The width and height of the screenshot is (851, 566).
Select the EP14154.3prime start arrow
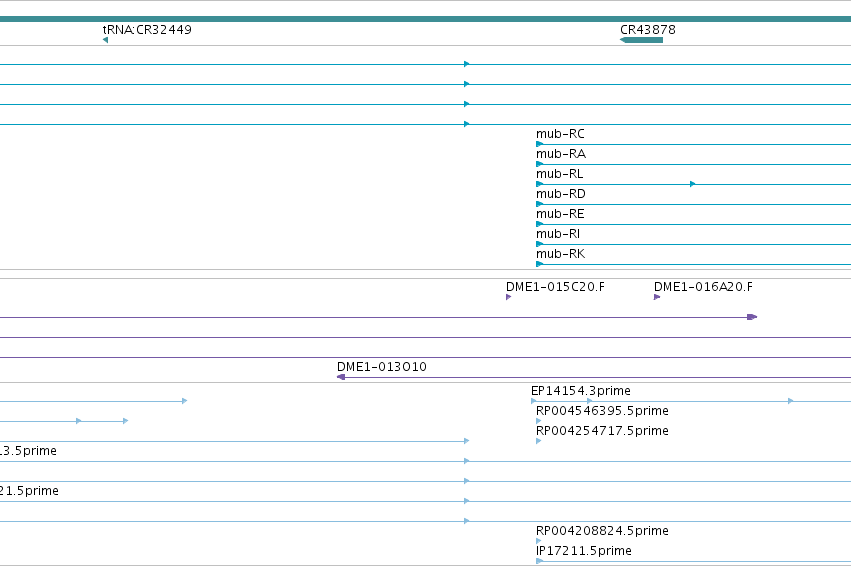(x=534, y=401)
